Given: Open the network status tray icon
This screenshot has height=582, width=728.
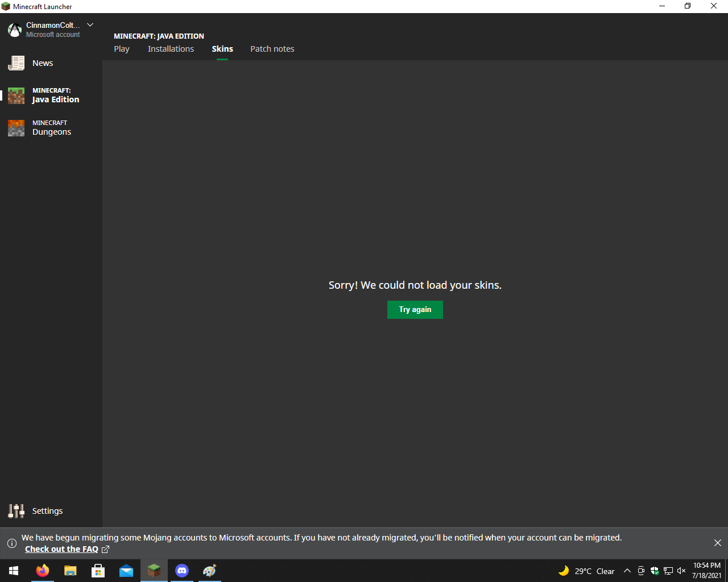Looking at the screenshot, I should (668, 571).
